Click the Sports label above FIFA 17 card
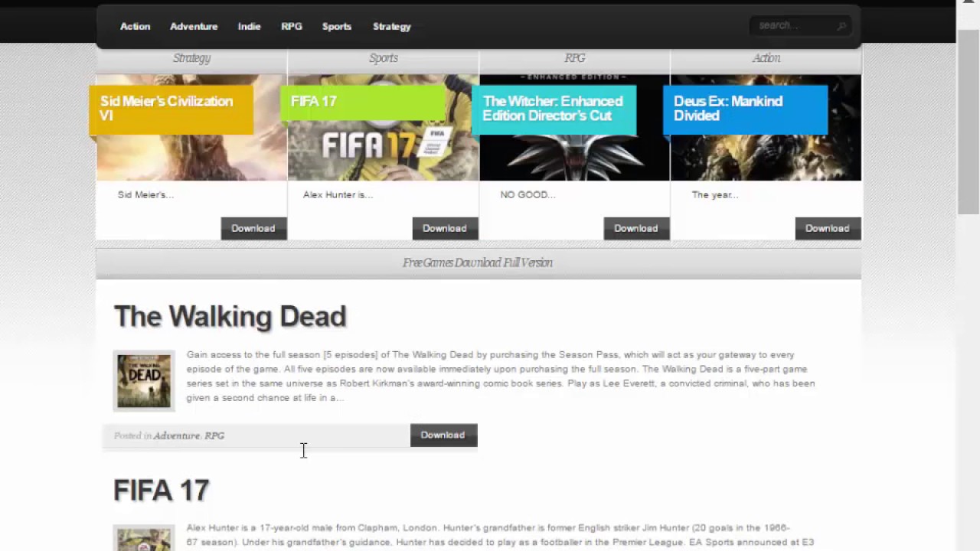The height and width of the screenshot is (551, 980). [384, 58]
